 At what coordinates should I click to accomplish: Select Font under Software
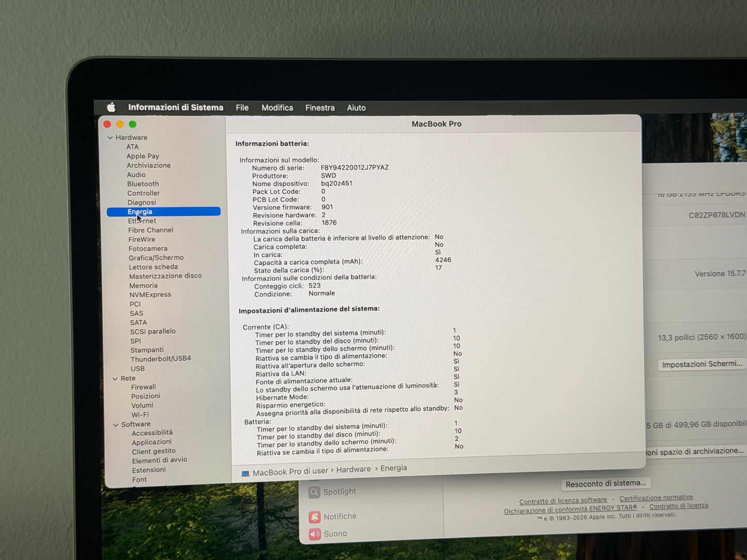pos(140,479)
